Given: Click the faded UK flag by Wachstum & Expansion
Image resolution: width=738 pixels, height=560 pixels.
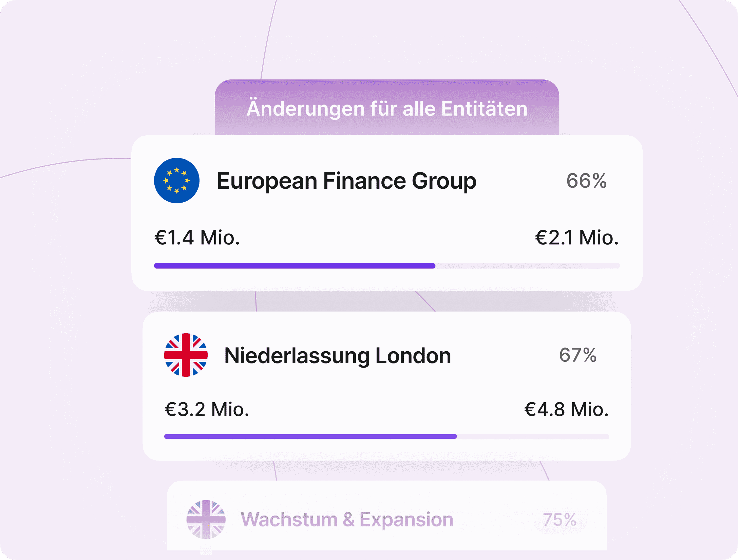Looking at the screenshot, I should [206, 519].
